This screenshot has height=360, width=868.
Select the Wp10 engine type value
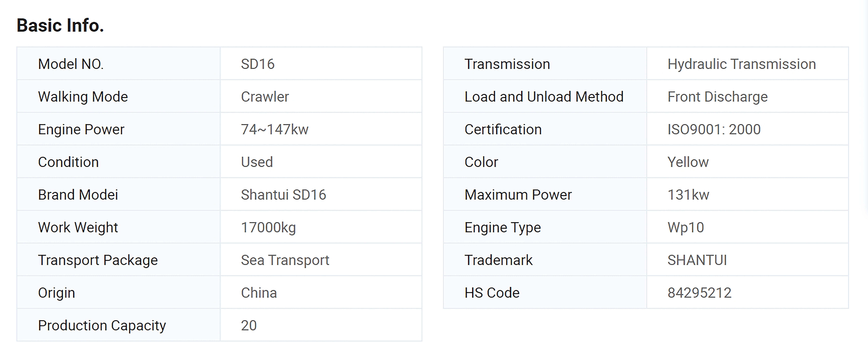click(686, 227)
